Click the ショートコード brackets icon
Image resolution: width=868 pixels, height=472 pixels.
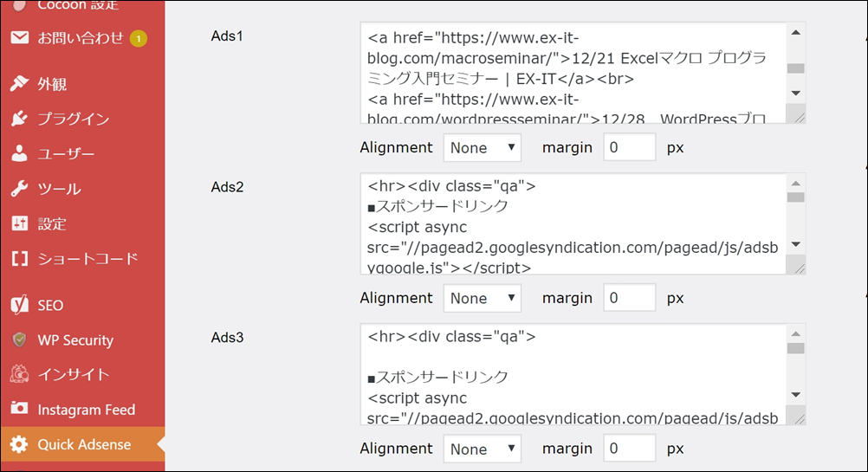coord(19,258)
